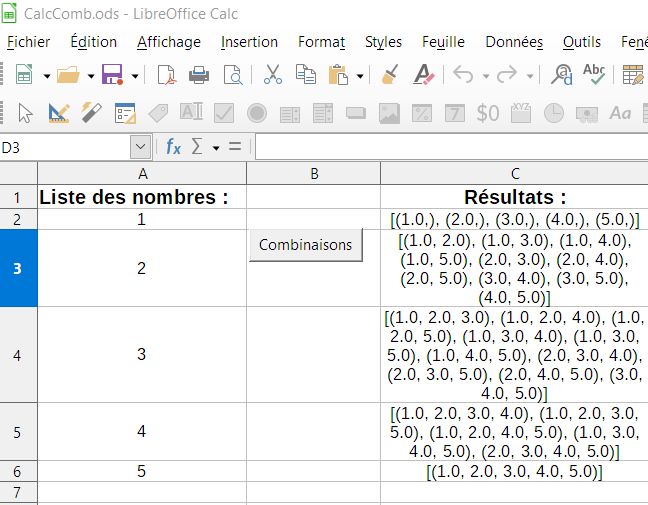This screenshot has height=505, width=648.
Task: Activate the form selection arrow tool
Action: point(26,113)
